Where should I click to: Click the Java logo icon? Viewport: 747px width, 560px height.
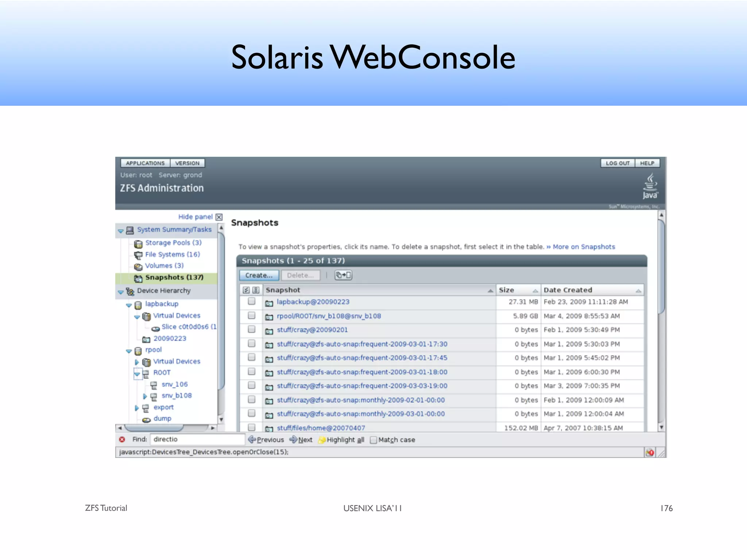[x=650, y=186]
